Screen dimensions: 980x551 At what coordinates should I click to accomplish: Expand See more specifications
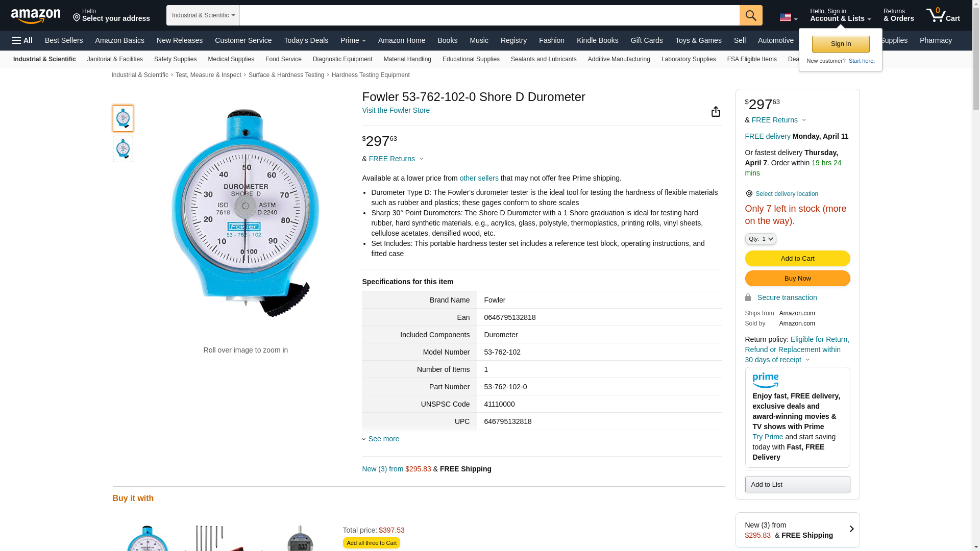[383, 439]
